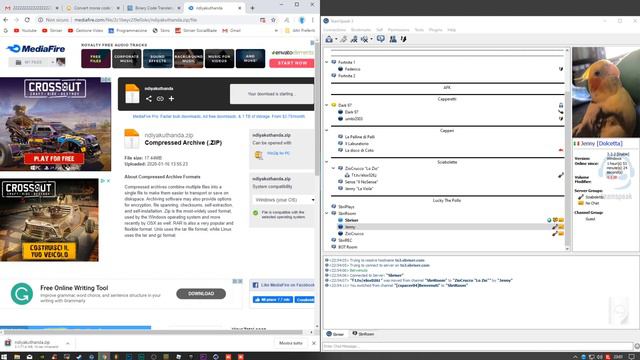Collapse the Dark 97 channel
Screen dimensions: 640x360
[327, 105]
